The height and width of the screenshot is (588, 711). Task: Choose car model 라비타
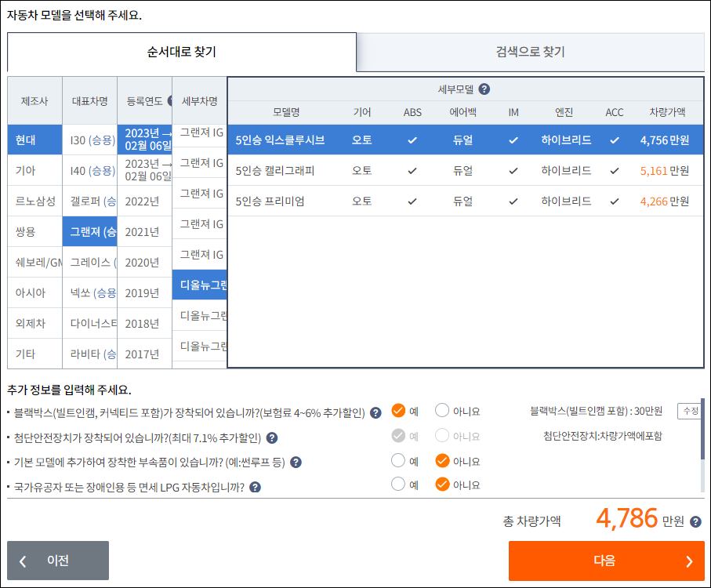coord(90,354)
